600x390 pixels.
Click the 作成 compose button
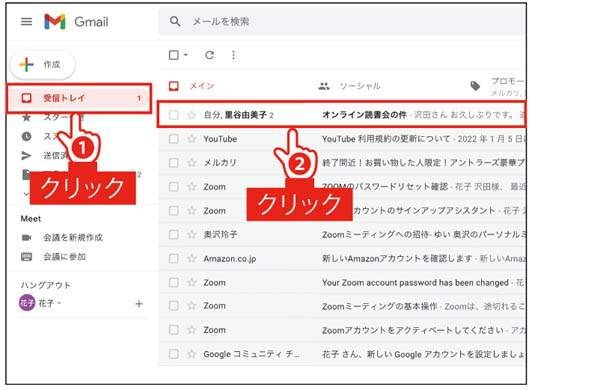tap(42, 64)
